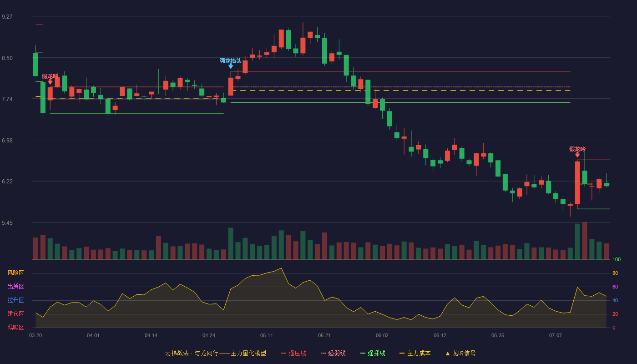Click the 9.27 price axis label

point(7,17)
